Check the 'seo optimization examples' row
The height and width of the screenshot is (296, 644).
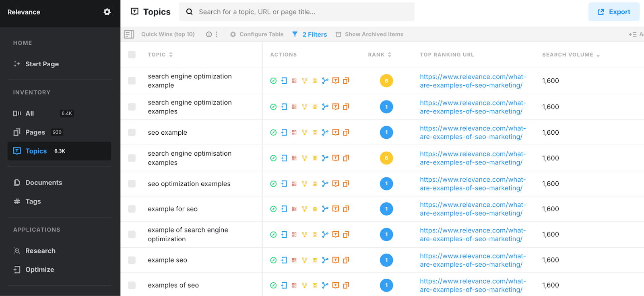click(x=132, y=184)
